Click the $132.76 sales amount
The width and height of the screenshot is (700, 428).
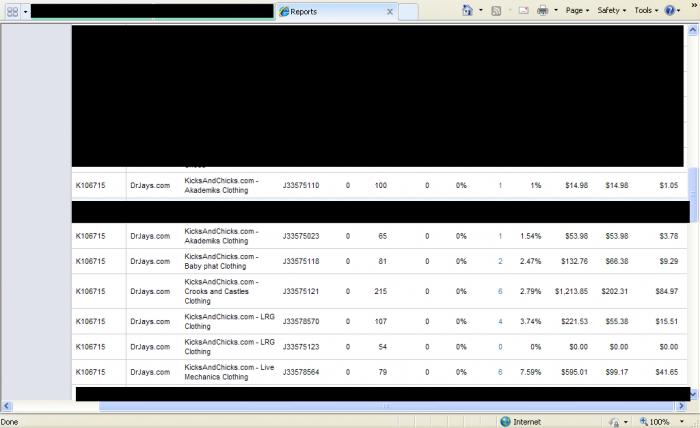point(575,261)
